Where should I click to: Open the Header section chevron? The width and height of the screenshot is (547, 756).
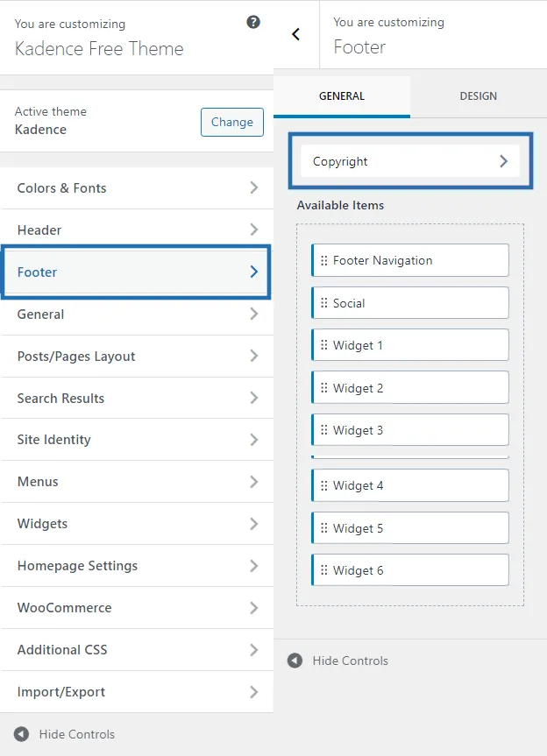coord(253,230)
